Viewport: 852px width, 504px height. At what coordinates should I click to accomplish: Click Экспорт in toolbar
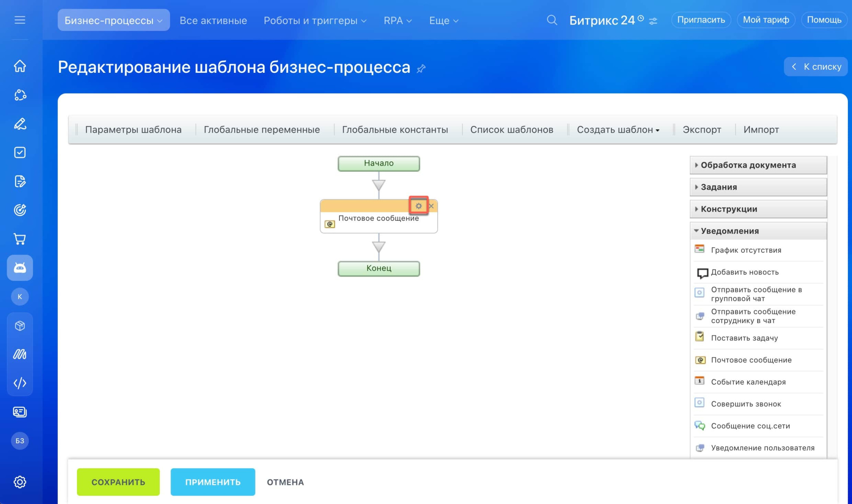coord(702,130)
